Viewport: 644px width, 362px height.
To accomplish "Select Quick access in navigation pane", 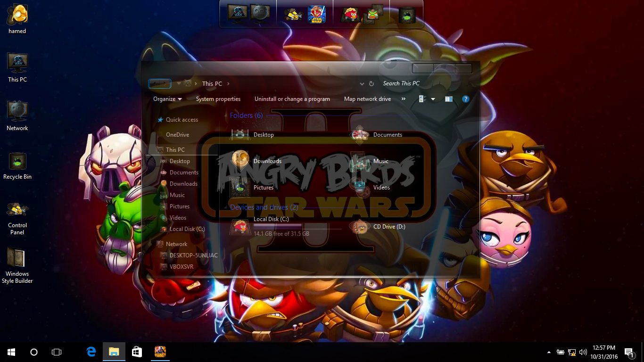I will click(182, 120).
